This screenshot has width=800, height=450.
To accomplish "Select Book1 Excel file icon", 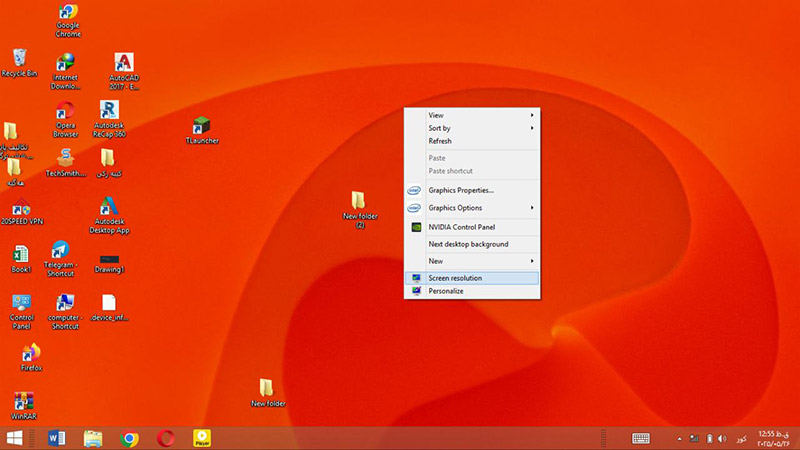I will tap(21, 259).
